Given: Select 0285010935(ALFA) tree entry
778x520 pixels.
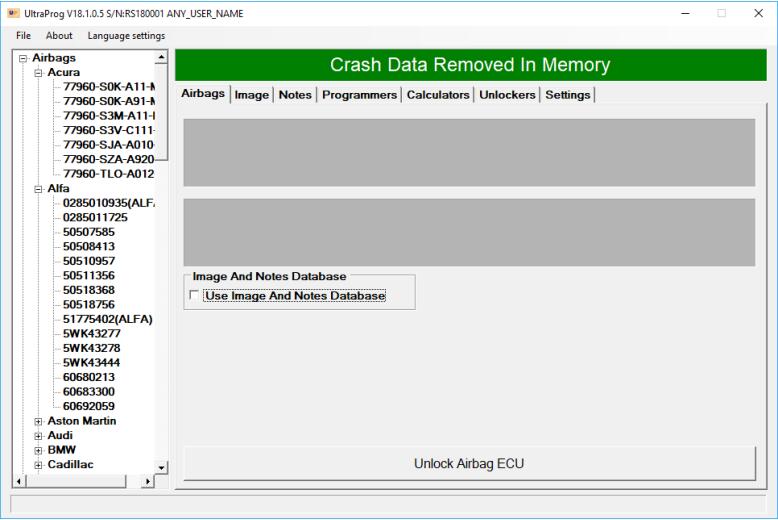Looking at the screenshot, I should (109, 203).
